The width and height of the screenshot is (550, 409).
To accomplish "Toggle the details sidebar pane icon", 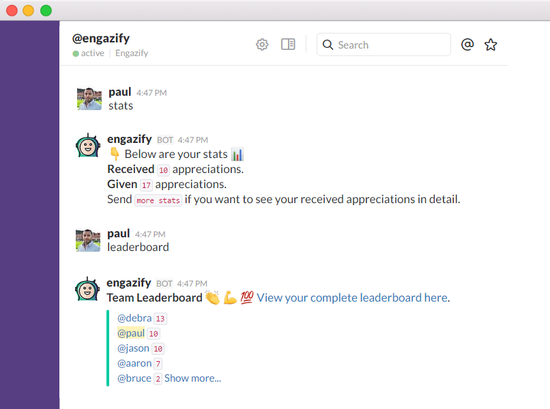I will coord(288,44).
